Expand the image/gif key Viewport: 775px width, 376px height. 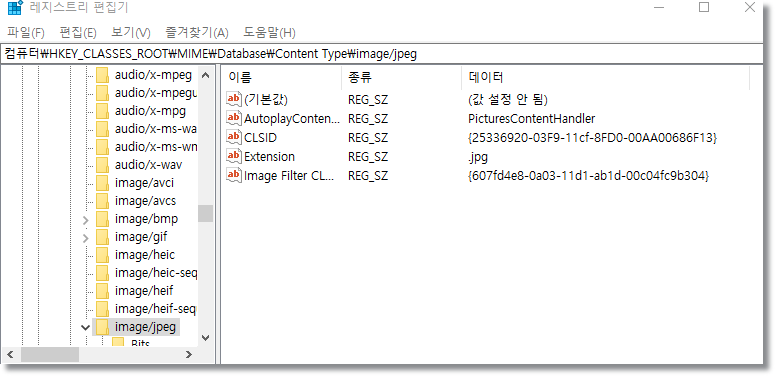[86, 238]
